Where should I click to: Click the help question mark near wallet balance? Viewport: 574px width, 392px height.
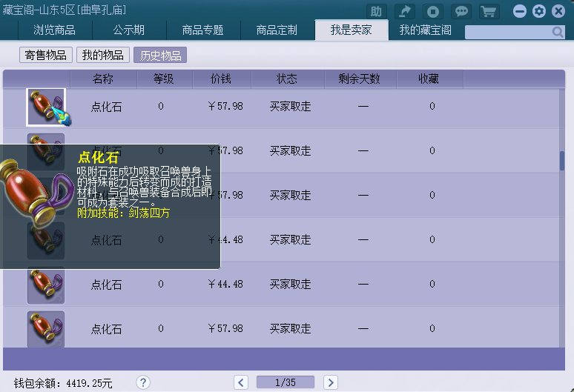pyautogui.click(x=143, y=382)
